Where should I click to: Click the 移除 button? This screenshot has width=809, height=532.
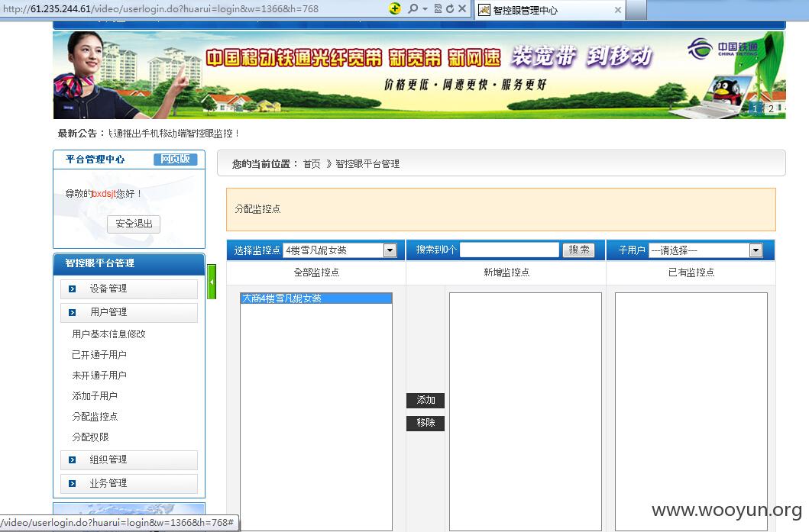(426, 423)
